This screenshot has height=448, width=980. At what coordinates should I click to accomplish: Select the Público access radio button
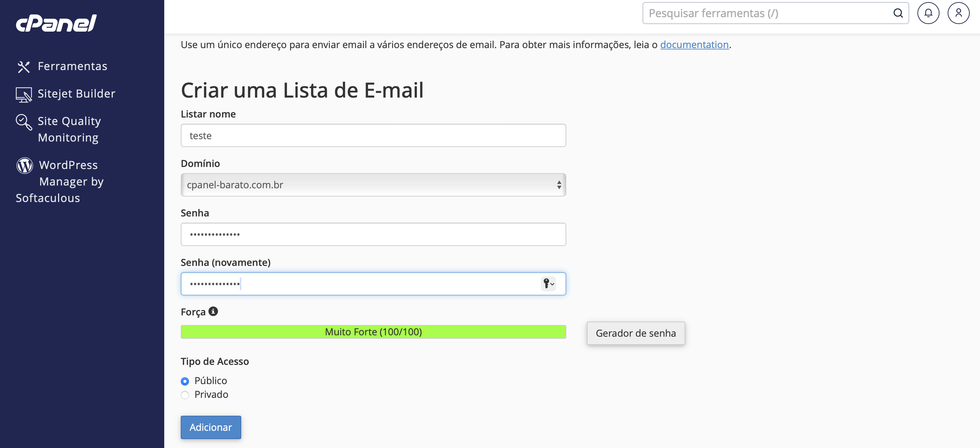(x=185, y=381)
